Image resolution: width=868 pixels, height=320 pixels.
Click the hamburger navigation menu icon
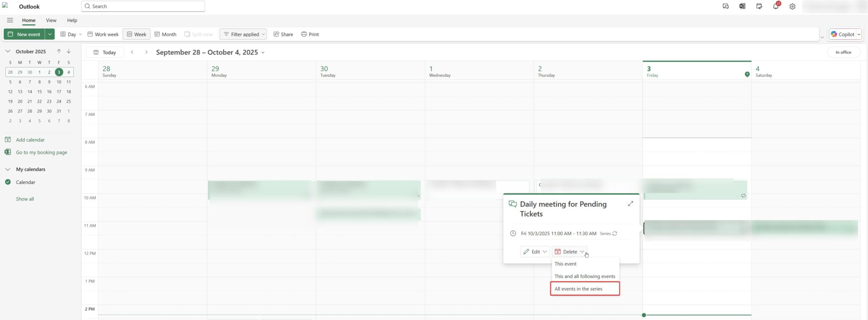[x=10, y=20]
